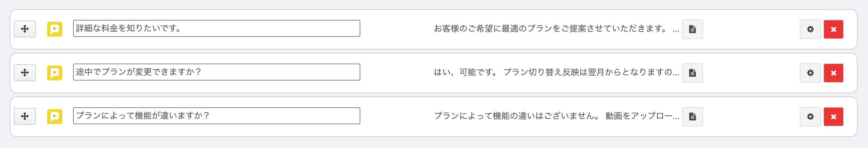The image size is (868, 148).
Task: Delete the プランによって機能が違いますか row
Action: pyautogui.click(x=833, y=117)
